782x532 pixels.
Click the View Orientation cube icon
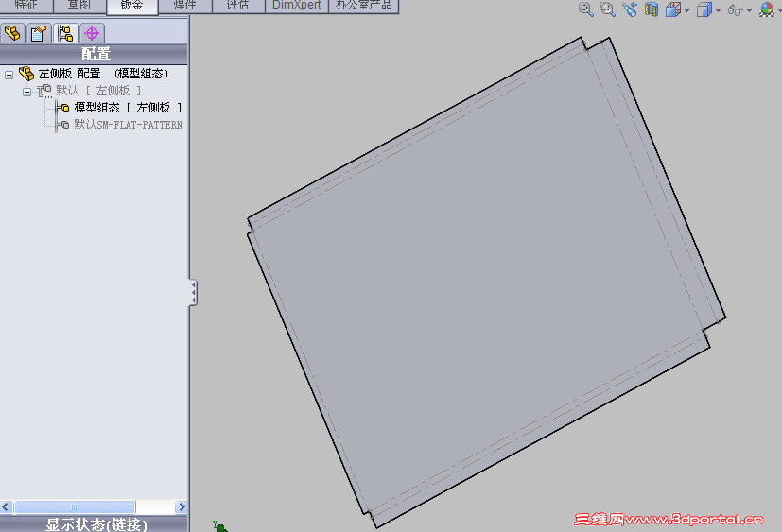tap(673, 9)
